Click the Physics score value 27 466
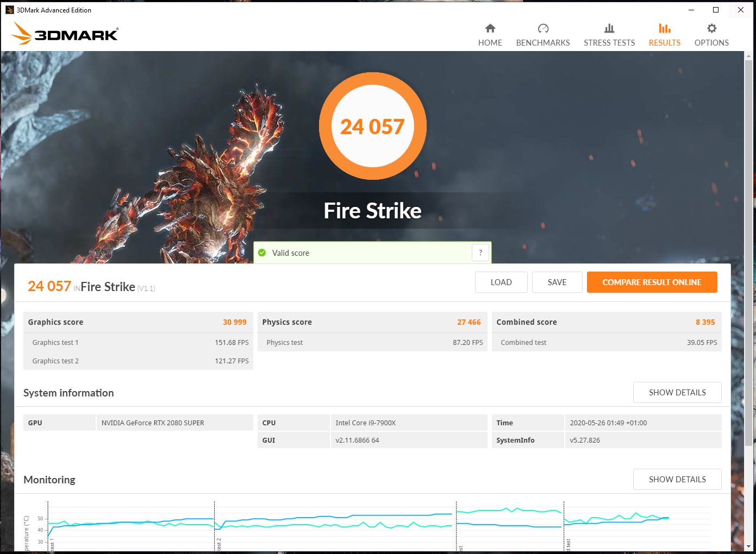The width and height of the screenshot is (756, 554). (x=469, y=322)
